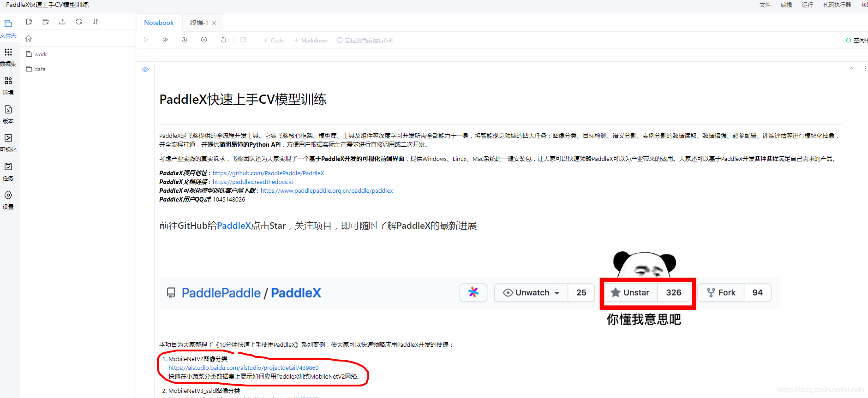The image size is (868, 398).
Task: Go to the home directory icon
Action: tap(29, 39)
